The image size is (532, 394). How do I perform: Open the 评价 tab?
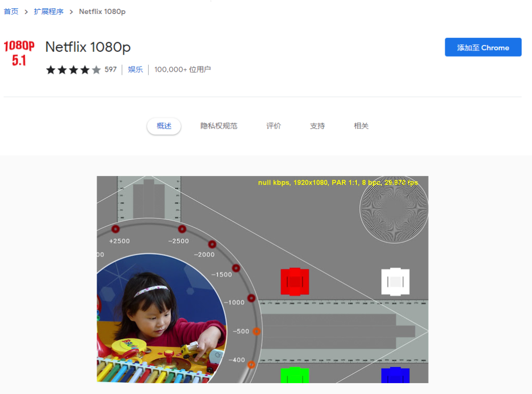[x=273, y=126]
